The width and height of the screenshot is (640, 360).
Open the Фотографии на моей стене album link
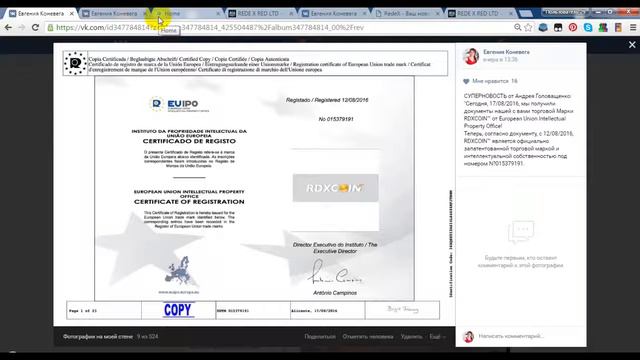pos(98,337)
